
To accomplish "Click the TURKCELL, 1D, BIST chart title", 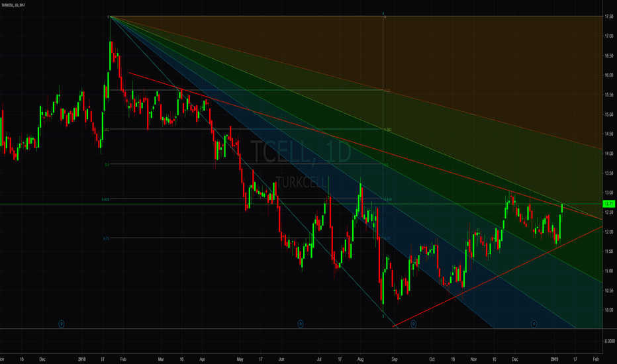I will (x=13, y=5).
